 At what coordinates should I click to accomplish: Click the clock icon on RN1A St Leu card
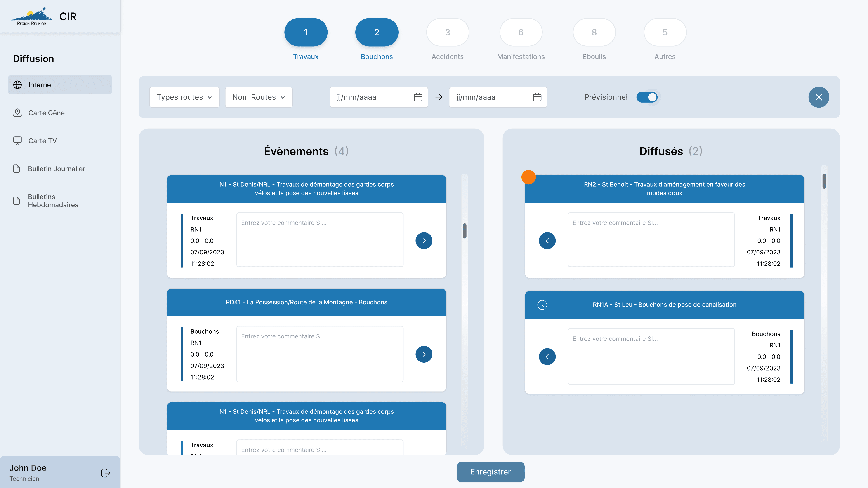[542, 305]
